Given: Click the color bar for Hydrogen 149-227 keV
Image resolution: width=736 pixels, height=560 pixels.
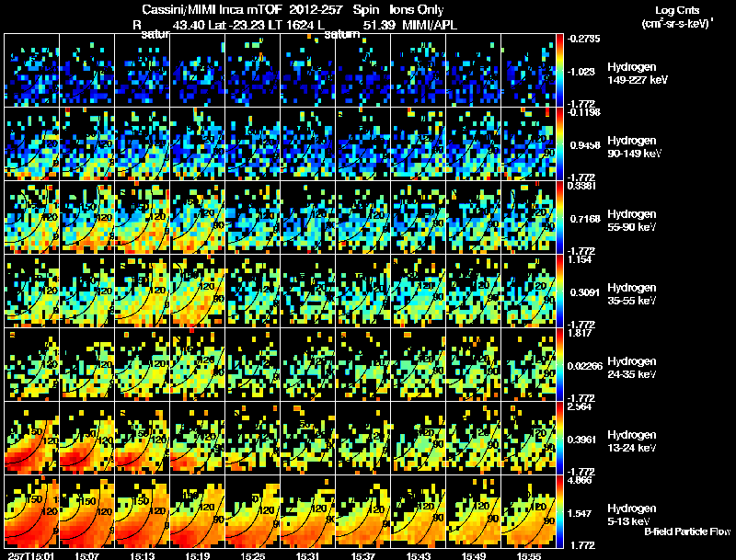Looking at the screenshot, I should (560, 70).
